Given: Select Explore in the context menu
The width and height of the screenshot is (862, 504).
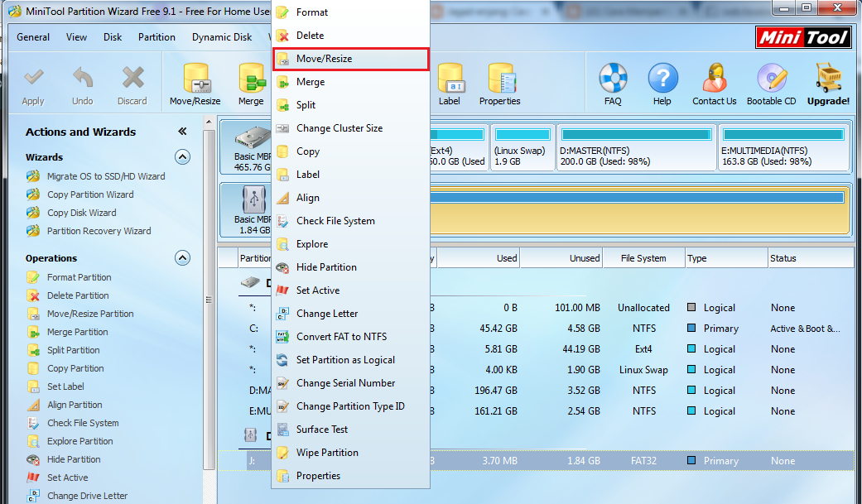Looking at the screenshot, I should [351, 244].
